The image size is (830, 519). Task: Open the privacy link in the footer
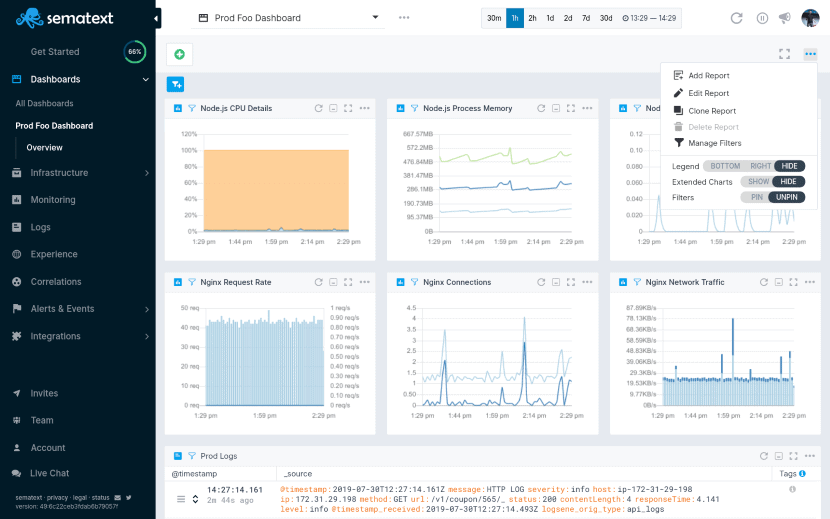click(x=57, y=498)
